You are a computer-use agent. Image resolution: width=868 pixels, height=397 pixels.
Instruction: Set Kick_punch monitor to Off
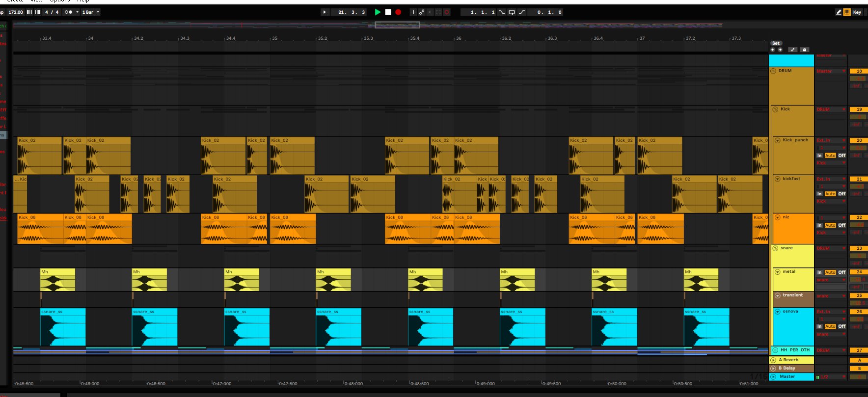click(842, 156)
